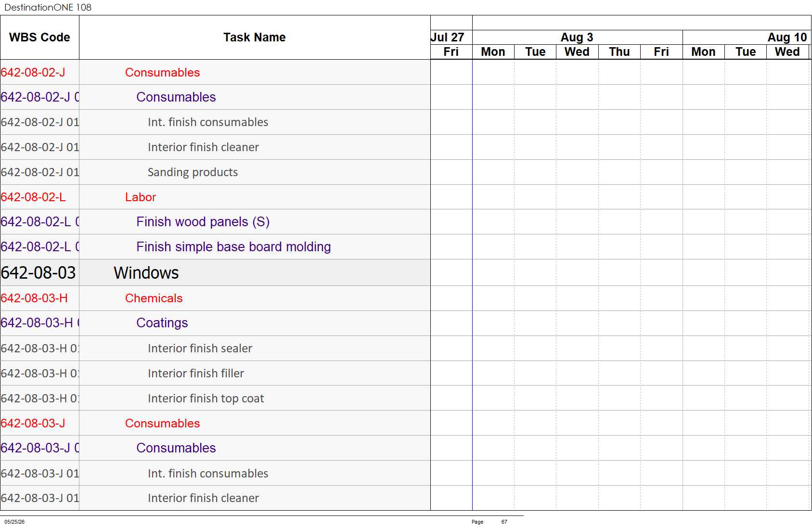Select the Task Name column header
Screen dimensions: 812x528
255,38
